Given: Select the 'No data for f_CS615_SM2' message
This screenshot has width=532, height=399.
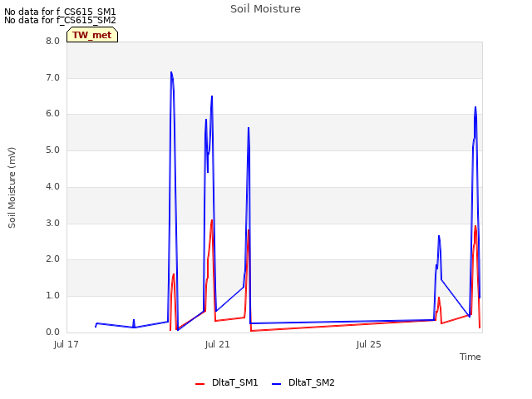Looking at the screenshot, I should [x=60, y=20].
